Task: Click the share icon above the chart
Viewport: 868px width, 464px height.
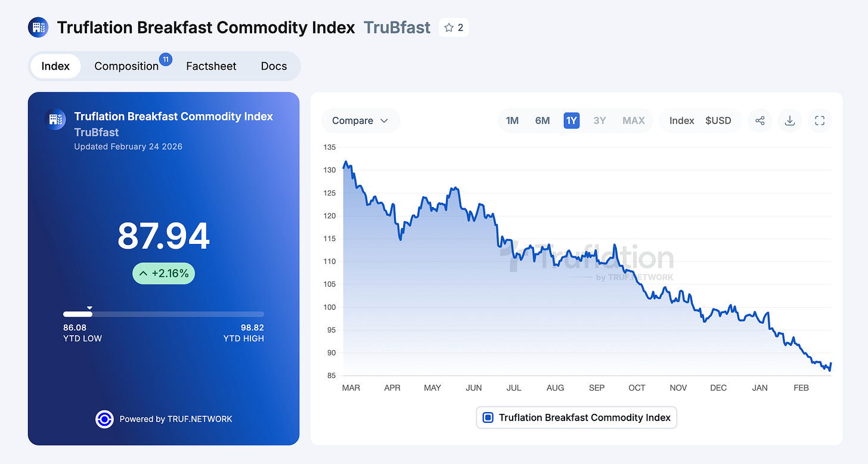Action: point(760,120)
